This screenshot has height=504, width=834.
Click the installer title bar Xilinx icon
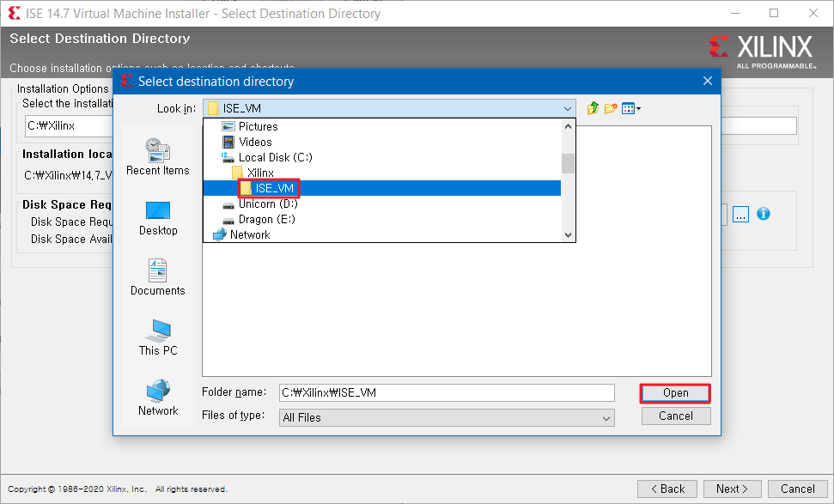coord(15,13)
